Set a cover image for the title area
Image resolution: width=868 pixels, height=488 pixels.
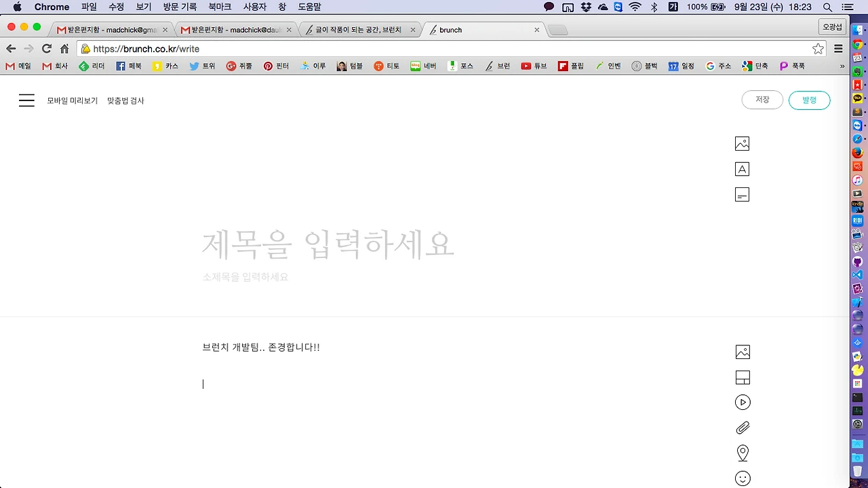click(x=741, y=143)
